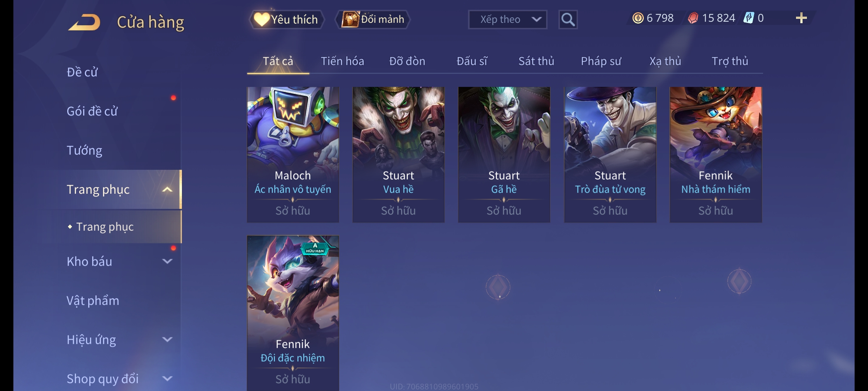The image size is (868, 391).
Task: Select the Tiến hóa filter tab
Action: (x=342, y=61)
